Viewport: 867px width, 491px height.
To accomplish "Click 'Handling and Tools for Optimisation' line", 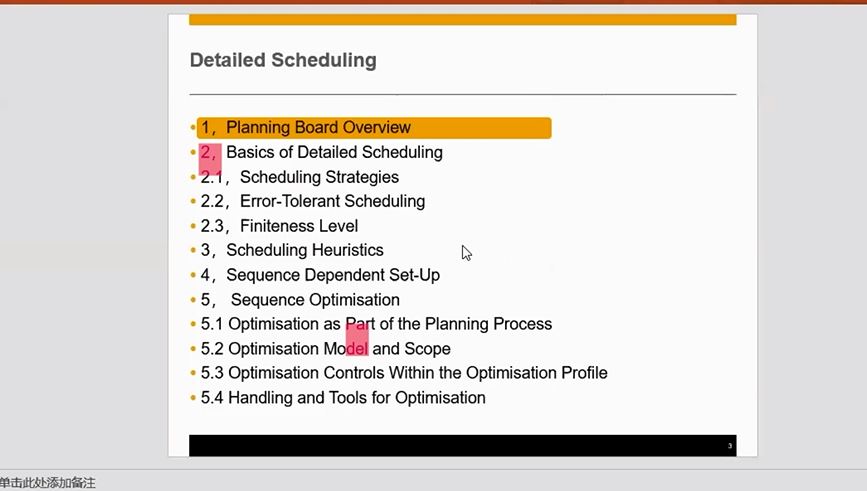I will 357,398.
